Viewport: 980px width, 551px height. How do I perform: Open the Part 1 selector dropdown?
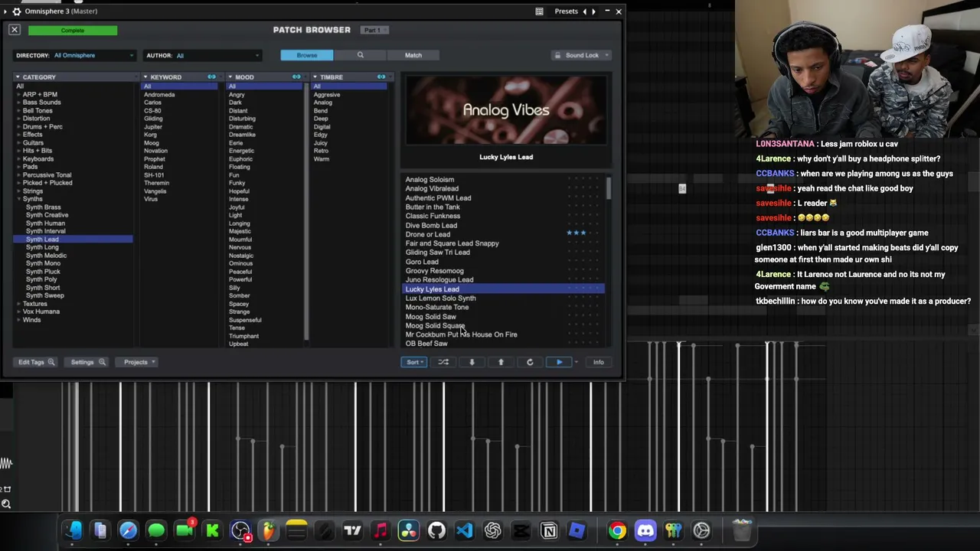coord(374,30)
